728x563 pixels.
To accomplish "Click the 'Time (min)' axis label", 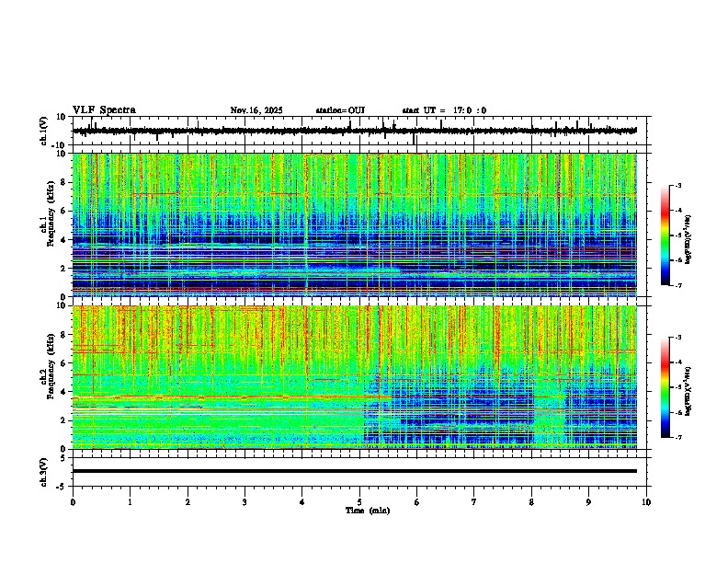I will coord(368,511).
